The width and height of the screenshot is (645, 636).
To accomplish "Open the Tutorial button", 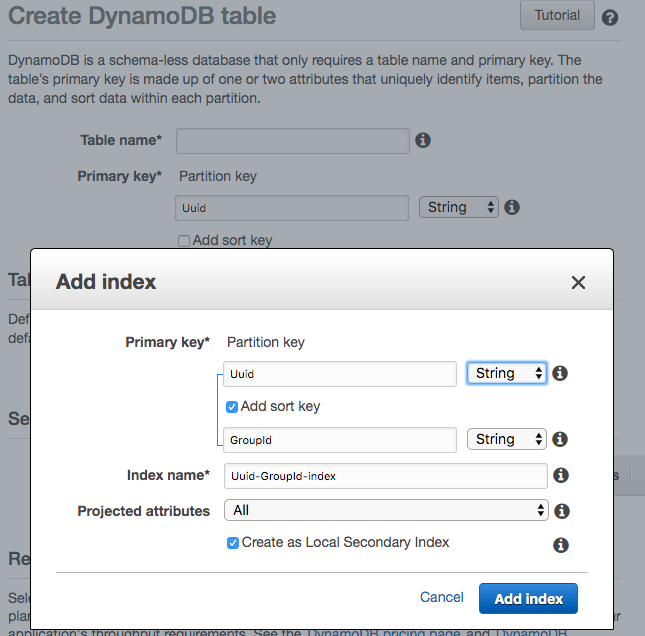I will point(557,16).
